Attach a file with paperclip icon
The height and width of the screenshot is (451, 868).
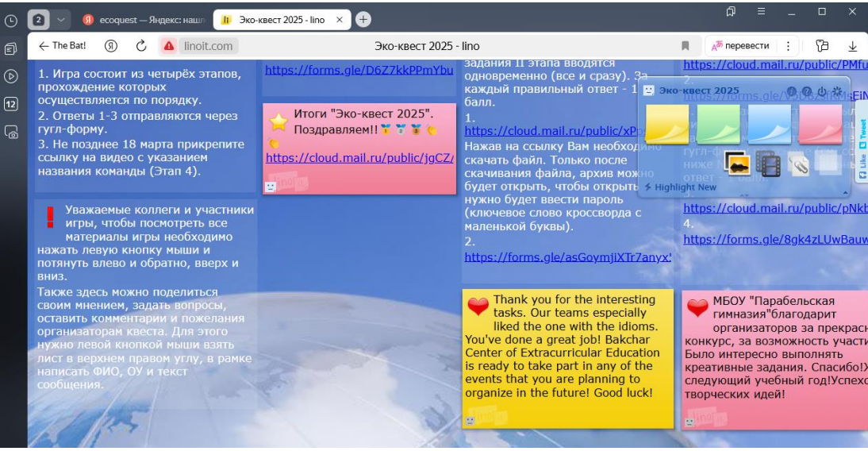[x=798, y=164]
